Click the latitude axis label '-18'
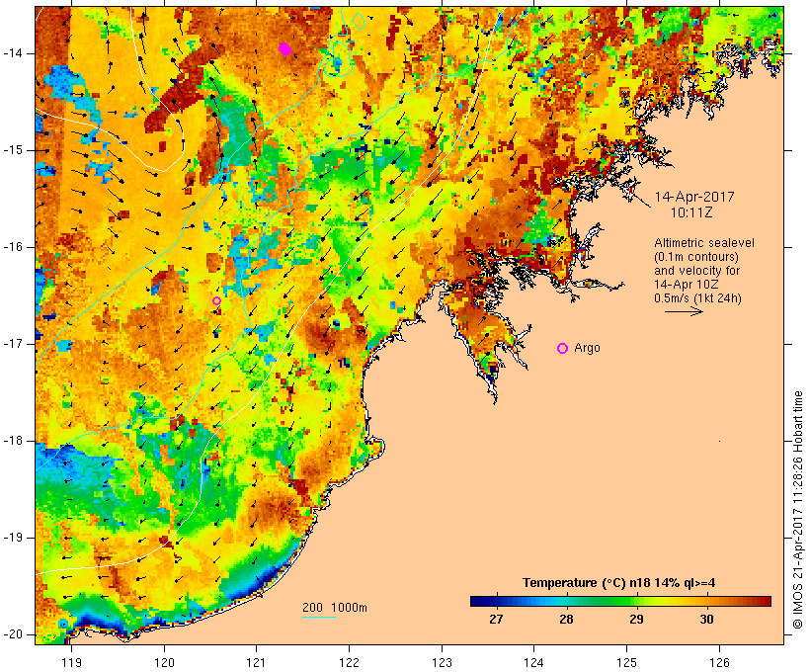 (x=13, y=441)
